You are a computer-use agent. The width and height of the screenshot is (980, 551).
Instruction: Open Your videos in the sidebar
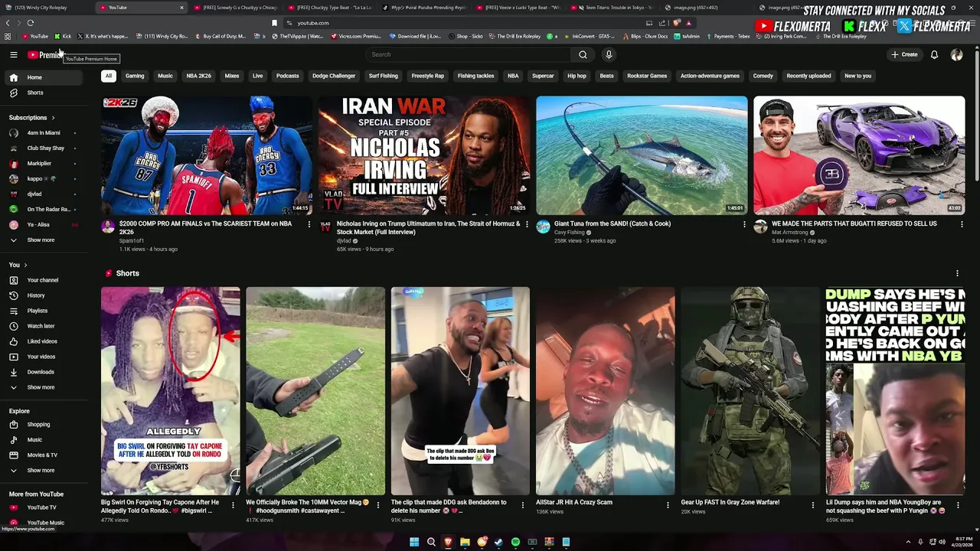[x=44, y=357]
